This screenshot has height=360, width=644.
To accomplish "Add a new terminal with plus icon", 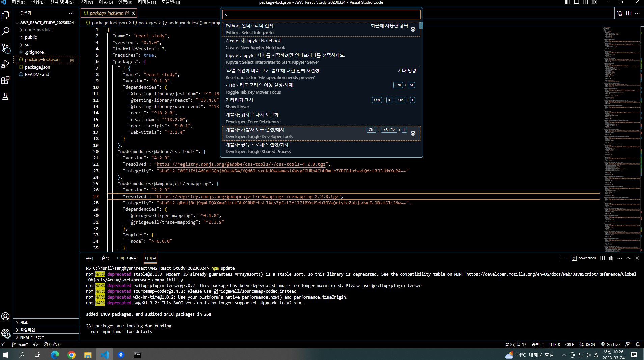I will click(561, 258).
